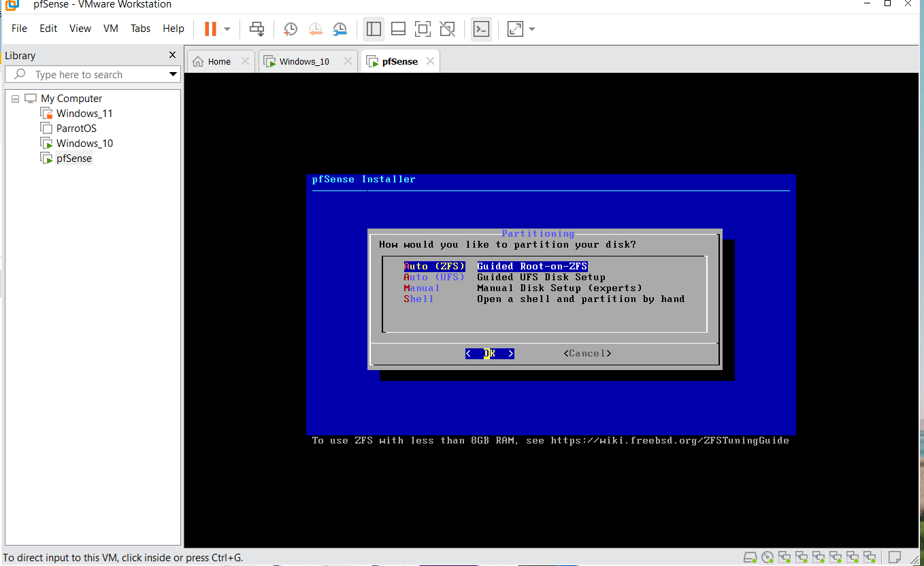Open the VM menu
924x566 pixels.
coord(111,29)
